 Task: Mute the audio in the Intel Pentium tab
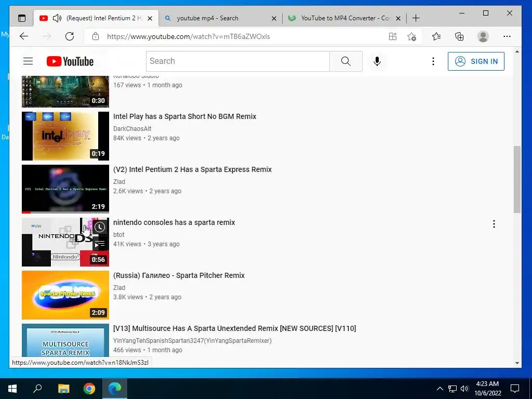[57, 18]
